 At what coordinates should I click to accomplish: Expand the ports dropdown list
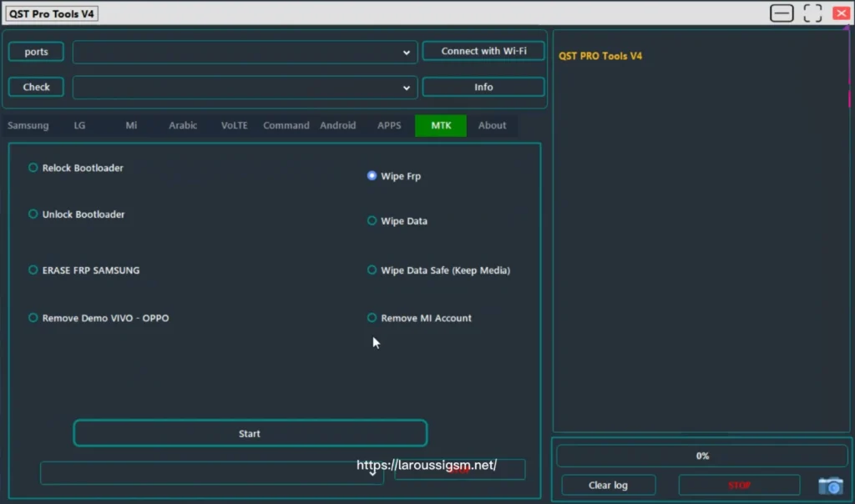[245, 53]
